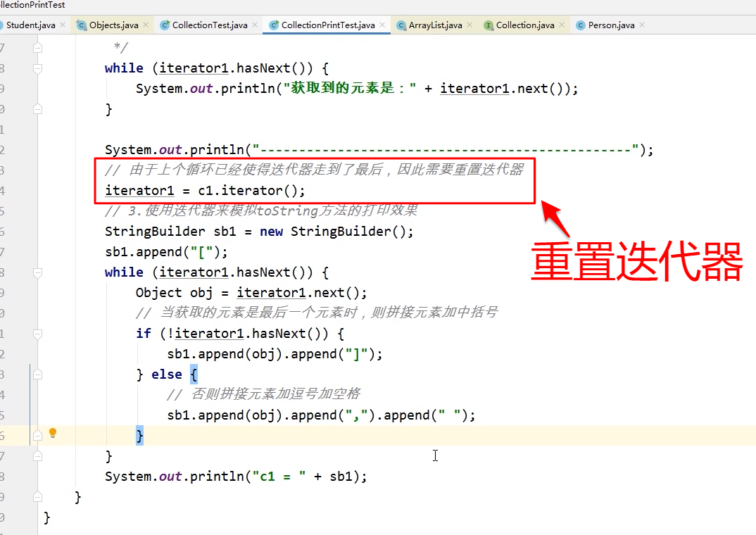Click the Objects.java class file icon
This screenshot has width=756, height=535.
tap(82, 25)
